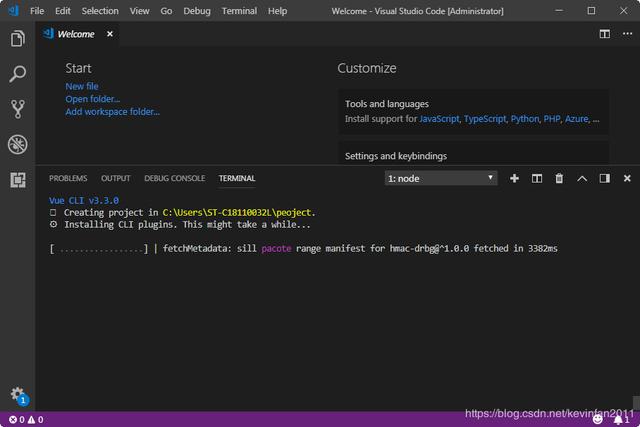The height and width of the screenshot is (427, 640).
Task: Open the Selection menu
Action: click(100, 11)
